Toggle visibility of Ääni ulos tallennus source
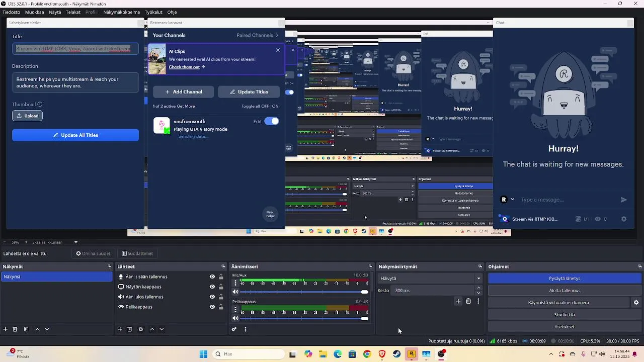 [212, 297]
